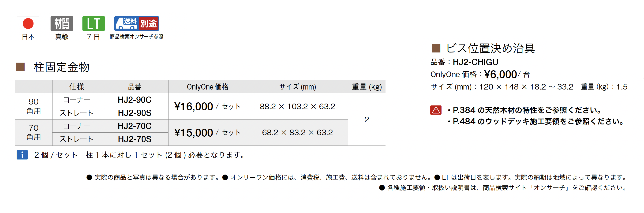
Task: Click the P.484 wood deck reference
Action: click(x=538, y=122)
